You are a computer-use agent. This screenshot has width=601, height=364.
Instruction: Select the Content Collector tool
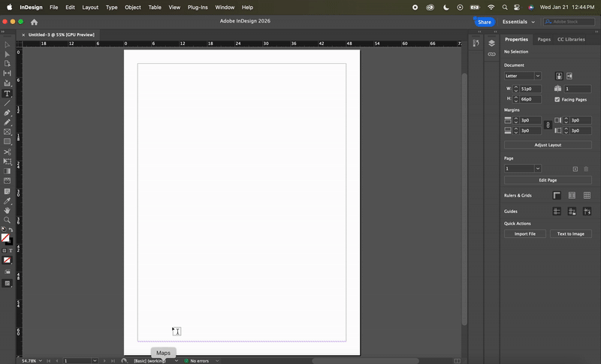pyautogui.click(x=7, y=83)
